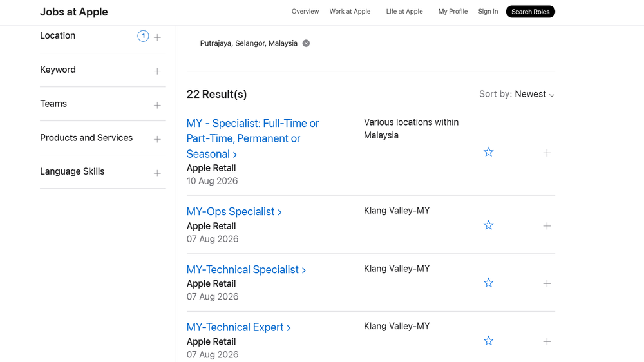Screen dimensions: 644x362
Task: Click Klang Valley-MY for MY-Ops Specialist
Action: 397,211
